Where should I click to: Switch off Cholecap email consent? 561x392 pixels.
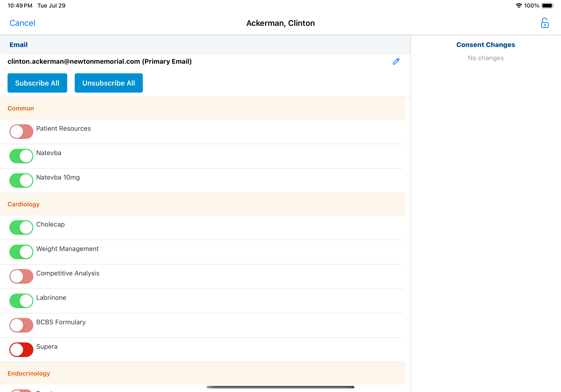click(21, 227)
